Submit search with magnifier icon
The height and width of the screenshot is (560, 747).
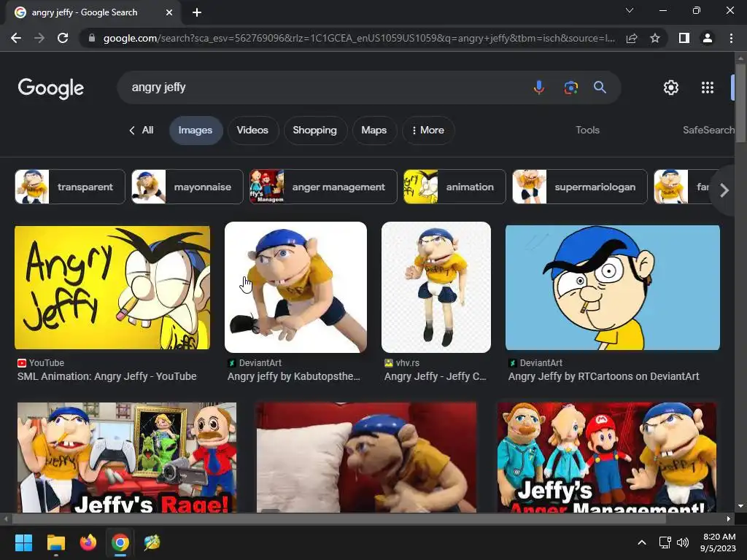pos(600,87)
